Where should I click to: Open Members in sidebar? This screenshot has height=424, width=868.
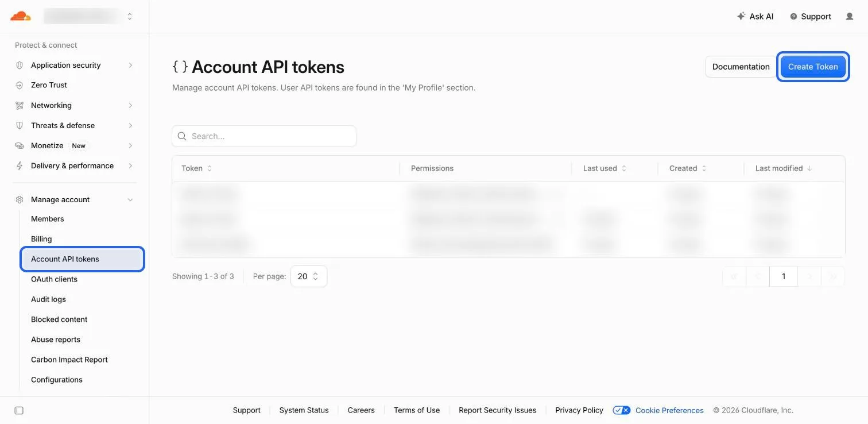point(48,219)
